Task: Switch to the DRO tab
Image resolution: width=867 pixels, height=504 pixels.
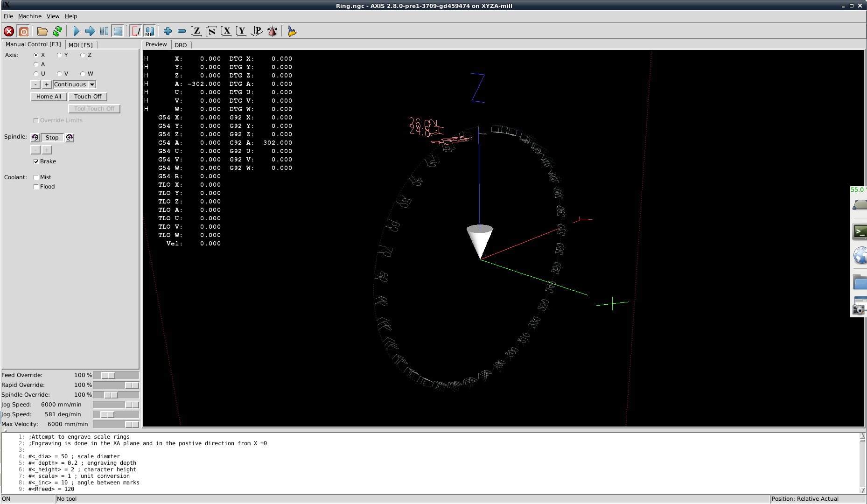Action: tap(181, 45)
